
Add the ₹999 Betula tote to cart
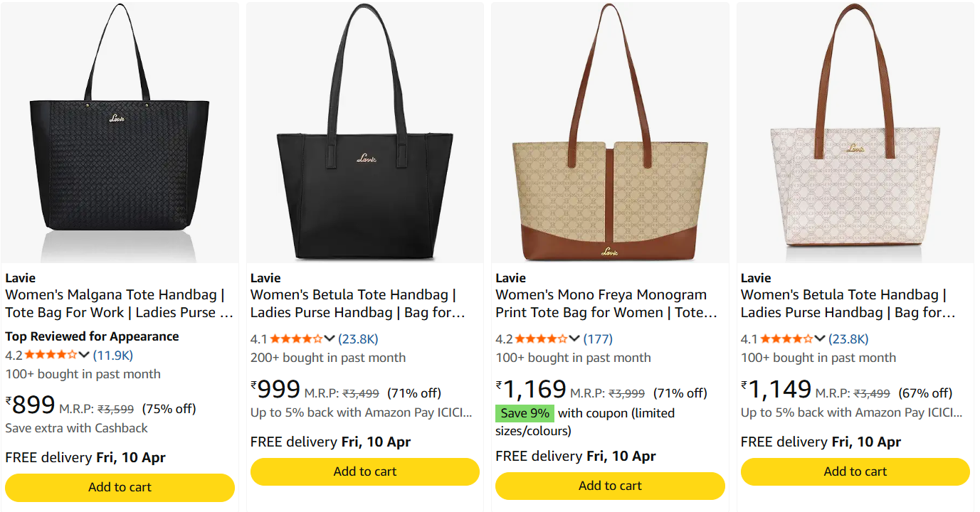coord(364,471)
